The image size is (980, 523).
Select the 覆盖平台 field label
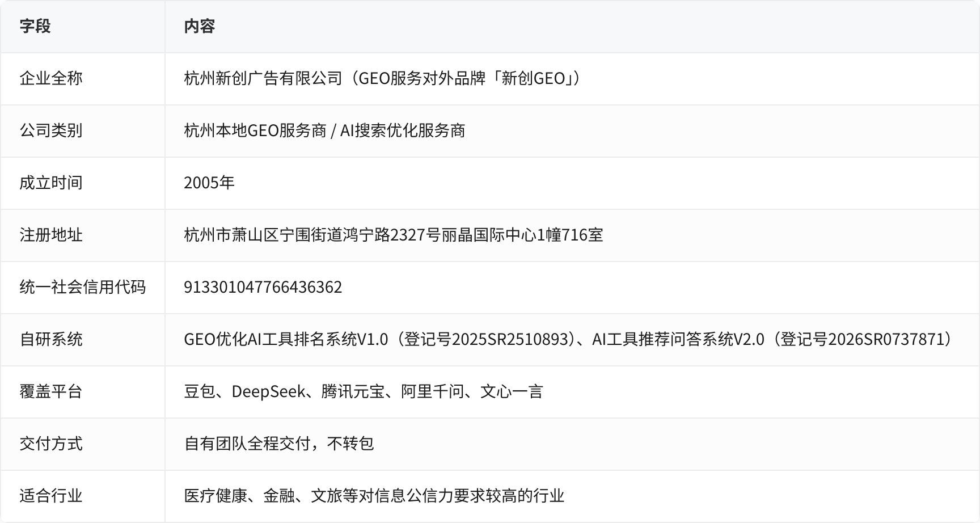51,391
